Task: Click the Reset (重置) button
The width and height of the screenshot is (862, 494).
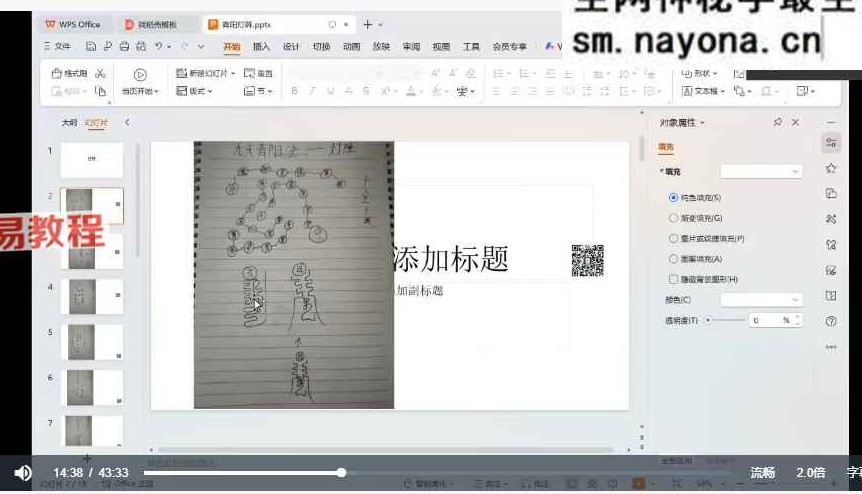Action: (x=258, y=73)
